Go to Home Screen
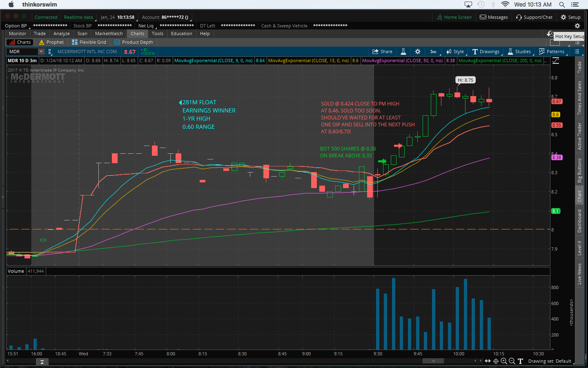The width and height of the screenshot is (588, 368). (x=454, y=17)
